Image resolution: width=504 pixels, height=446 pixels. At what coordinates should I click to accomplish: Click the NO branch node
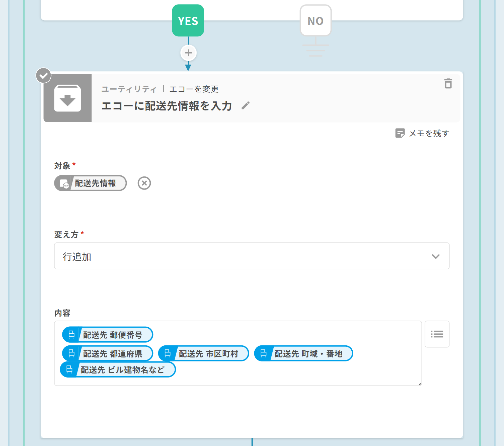pos(315,21)
